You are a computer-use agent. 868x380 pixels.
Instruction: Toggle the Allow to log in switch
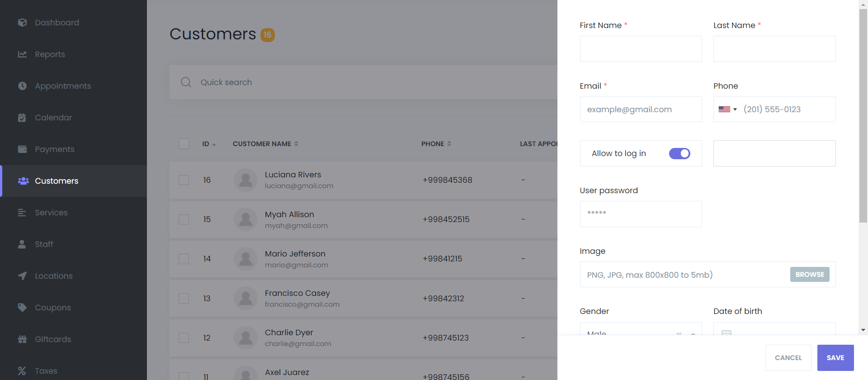(679, 153)
